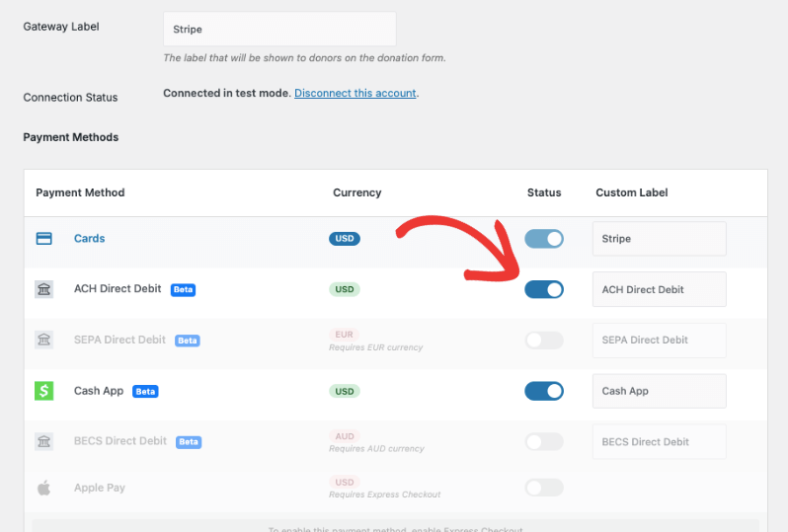Image resolution: width=788 pixels, height=532 pixels.
Task: Click Beta badge next to SEPA Direct Debit
Action: point(188,341)
